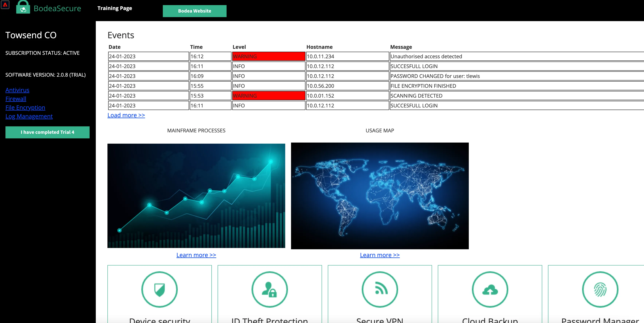Viewport: 644px width, 323px height.
Task: Click the Events section heading
Action: (x=121, y=35)
